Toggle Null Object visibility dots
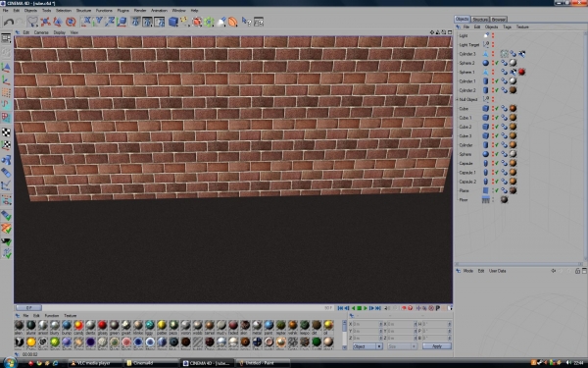The width and height of the screenshot is (588, 368). [493, 99]
